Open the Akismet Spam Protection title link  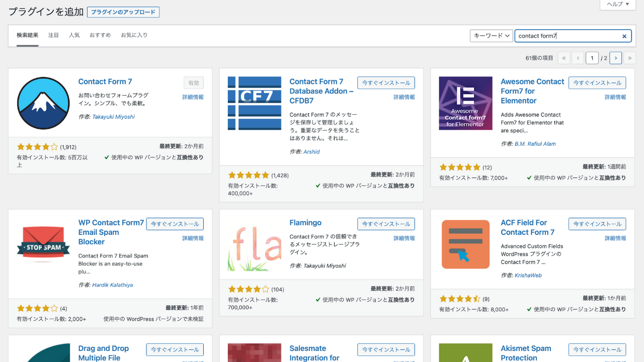526,353
